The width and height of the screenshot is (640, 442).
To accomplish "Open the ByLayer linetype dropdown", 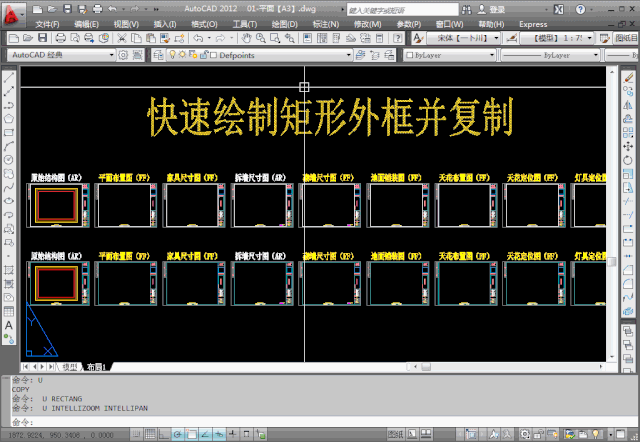I will click(x=550, y=55).
